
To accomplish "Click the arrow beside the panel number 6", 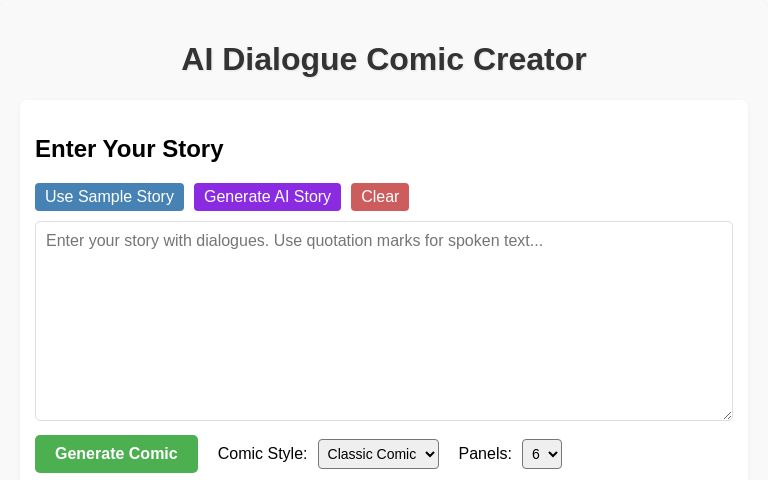I will [x=553, y=454].
